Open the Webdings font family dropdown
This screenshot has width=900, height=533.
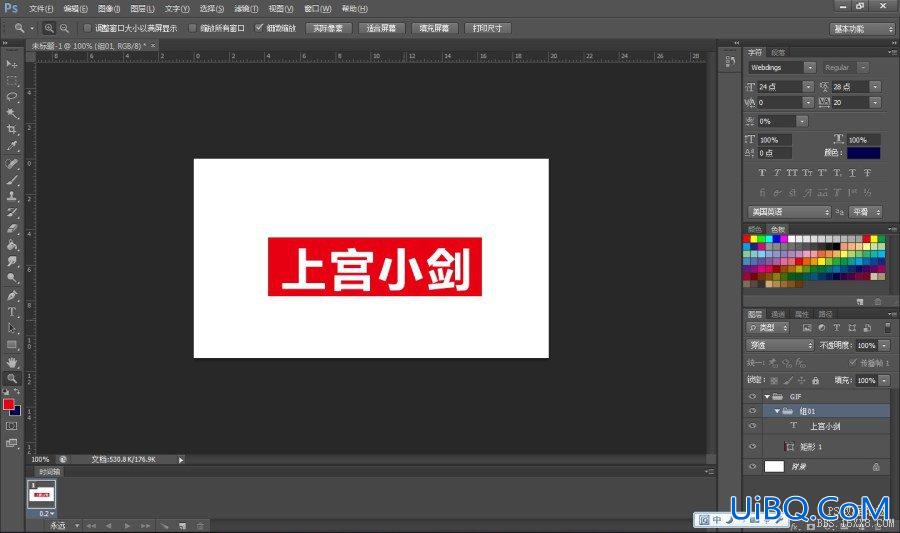point(810,68)
